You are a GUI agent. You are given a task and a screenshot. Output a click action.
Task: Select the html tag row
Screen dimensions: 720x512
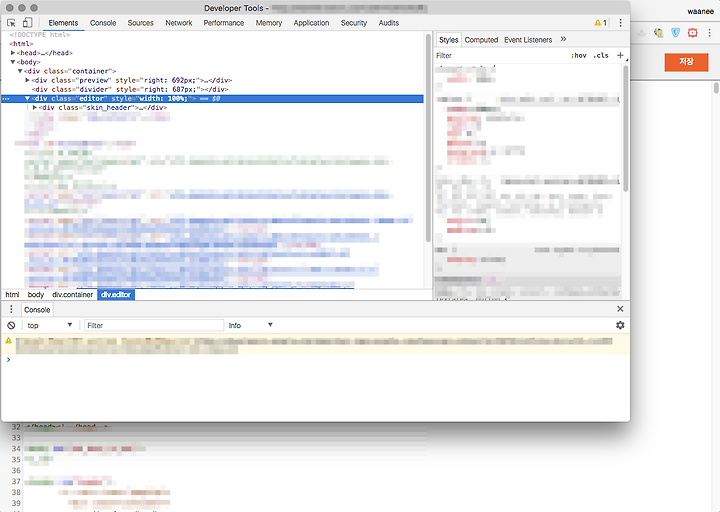coord(212,44)
